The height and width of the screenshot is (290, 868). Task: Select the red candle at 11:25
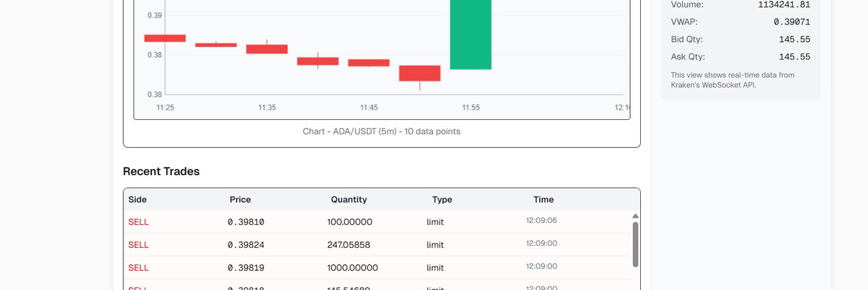pos(165,39)
